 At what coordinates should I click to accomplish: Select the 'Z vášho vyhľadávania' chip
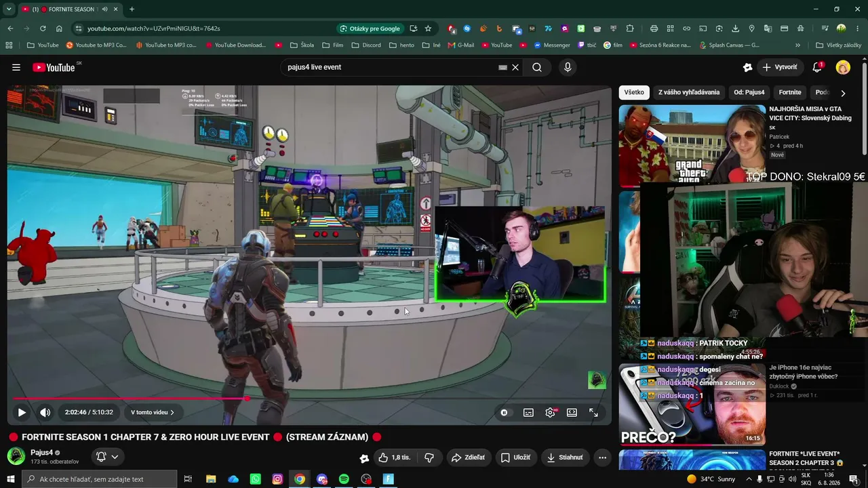tap(689, 92)
